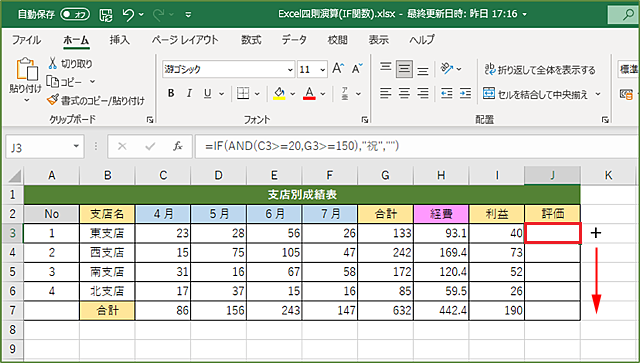Decrease indent
Viewport: 640px width, 363px height.
coord(447,94)
